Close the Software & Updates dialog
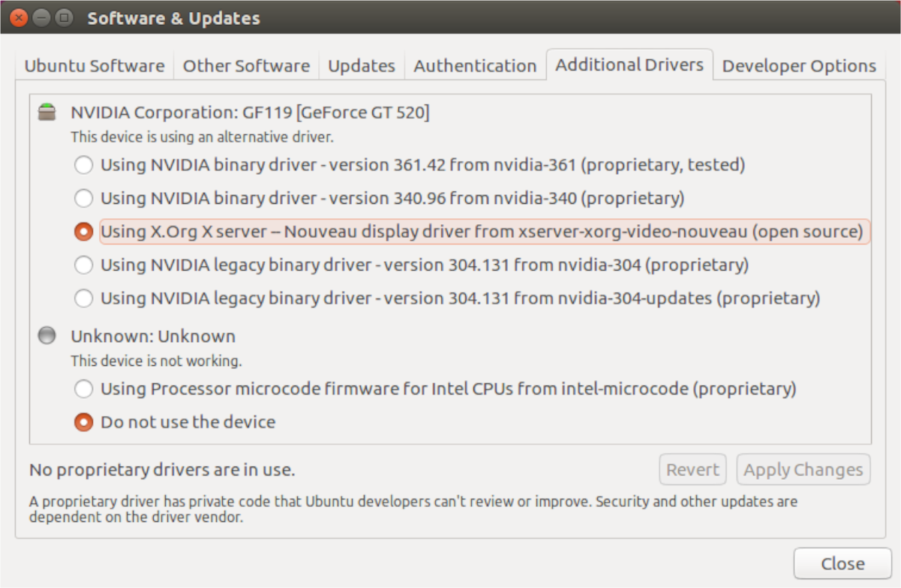This screenshot has height=588, width=901. tap(842, 562)
